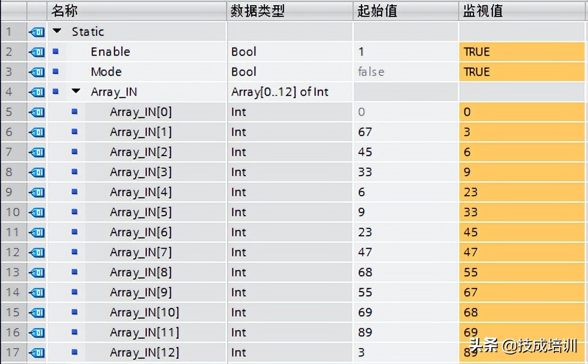Click the data block icon in row 6
The height and width of the screenshot is (364, 588).
point(37,132)
